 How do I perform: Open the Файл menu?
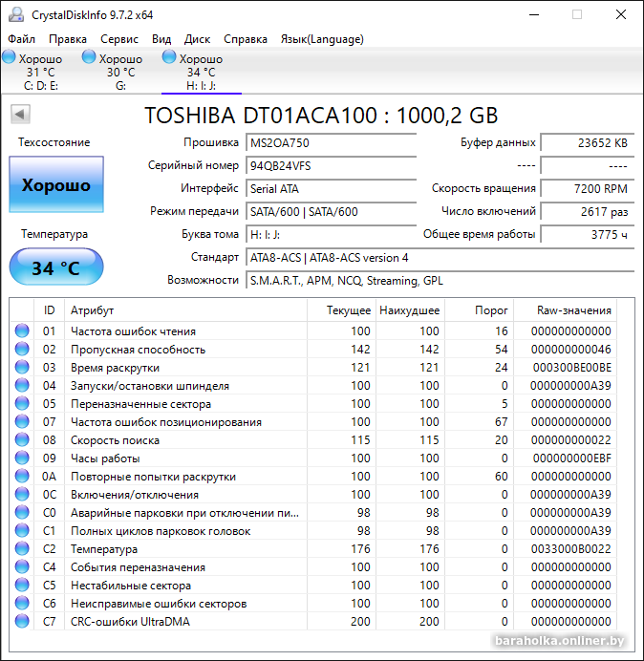pos(21,39)
